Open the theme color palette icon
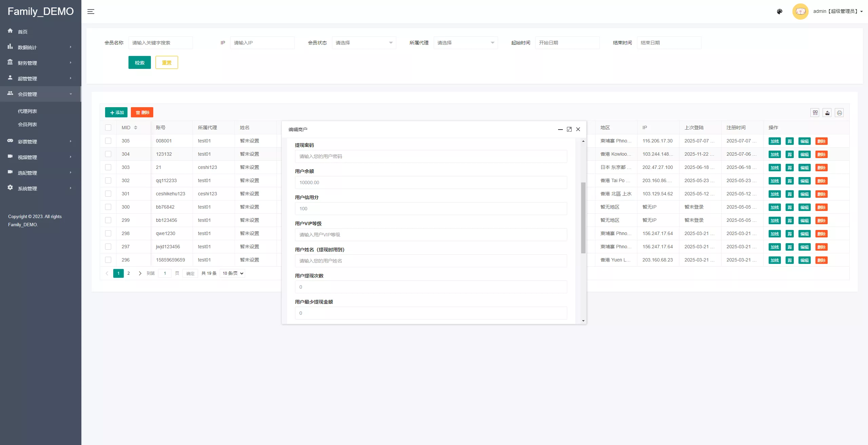Screen dimensions: 868x445 [780, 12]
